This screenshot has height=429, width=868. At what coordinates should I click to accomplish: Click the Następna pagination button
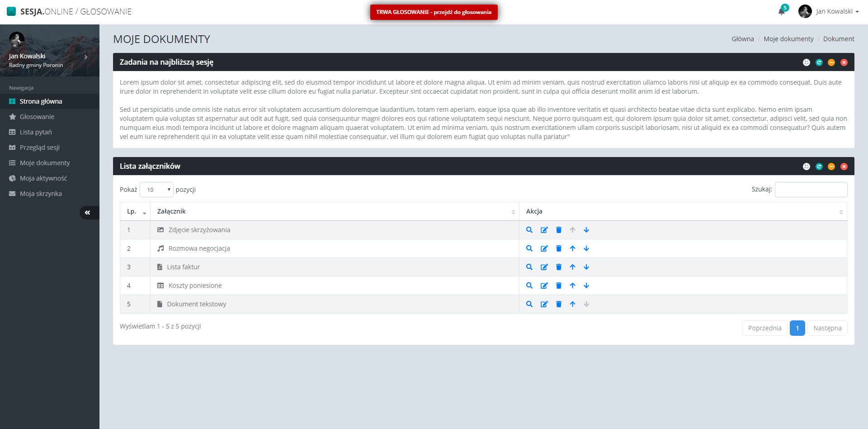tap(827, 328)
